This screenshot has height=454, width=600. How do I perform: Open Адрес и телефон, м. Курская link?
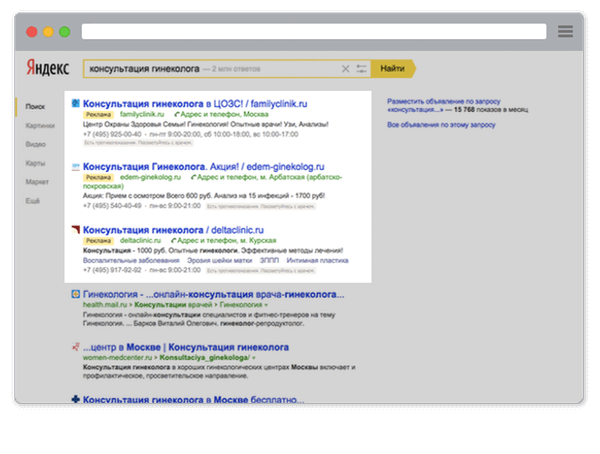pyautogui.click(x=224, y=240)
